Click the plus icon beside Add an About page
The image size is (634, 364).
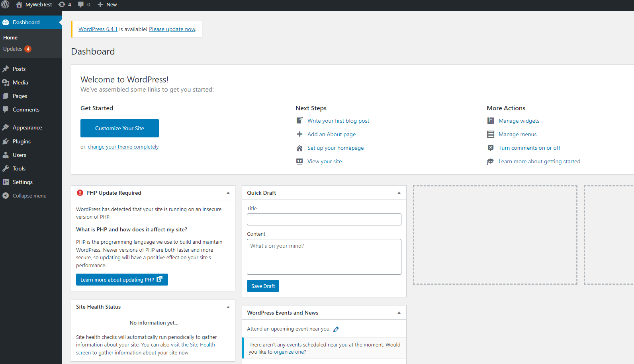(x=299, y=134)
